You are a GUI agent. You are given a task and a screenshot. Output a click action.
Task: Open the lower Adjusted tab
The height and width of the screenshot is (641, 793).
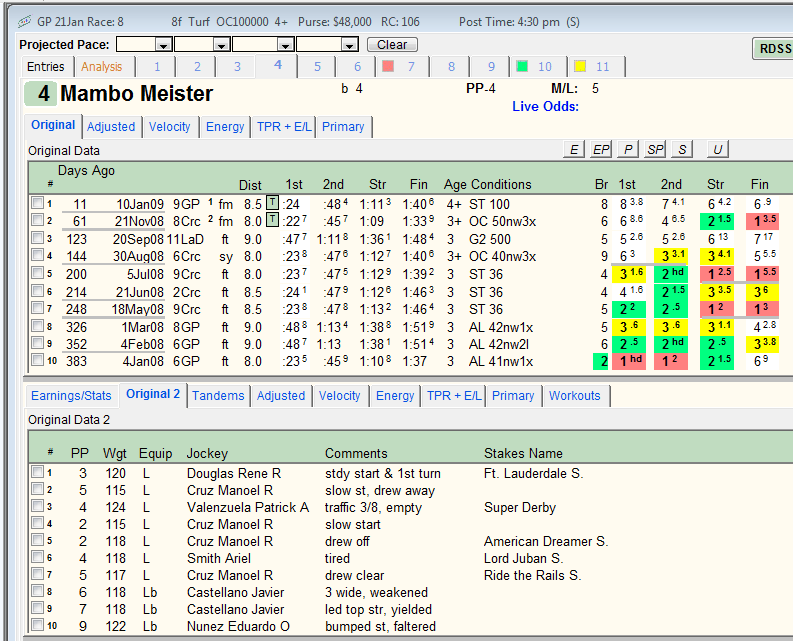click(281, 396)
